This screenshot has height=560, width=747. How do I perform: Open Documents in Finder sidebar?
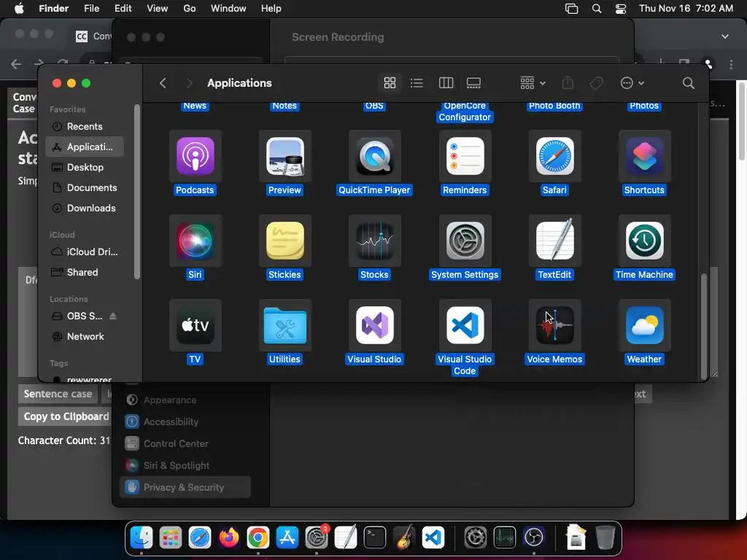coord(85,187)
